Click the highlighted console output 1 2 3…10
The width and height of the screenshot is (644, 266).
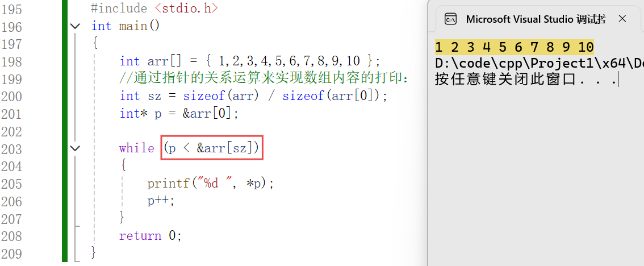(514, 47)
